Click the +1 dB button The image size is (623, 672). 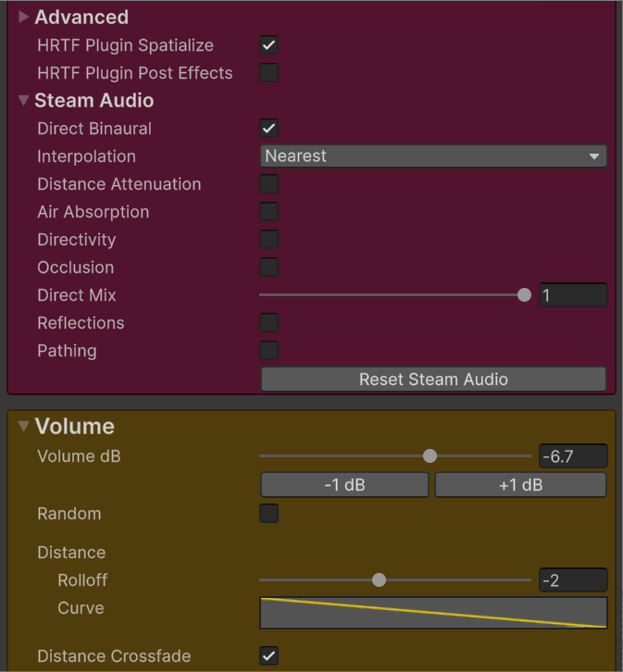click(520, 485)
